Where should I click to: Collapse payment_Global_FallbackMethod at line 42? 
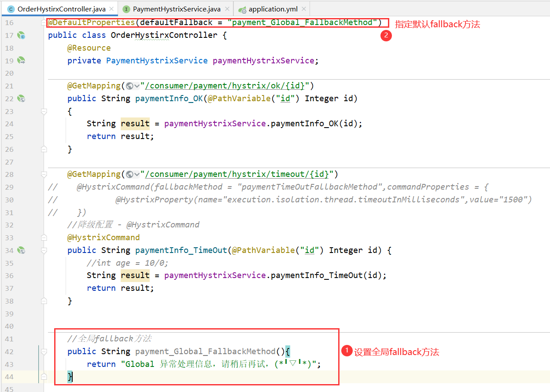44,352
